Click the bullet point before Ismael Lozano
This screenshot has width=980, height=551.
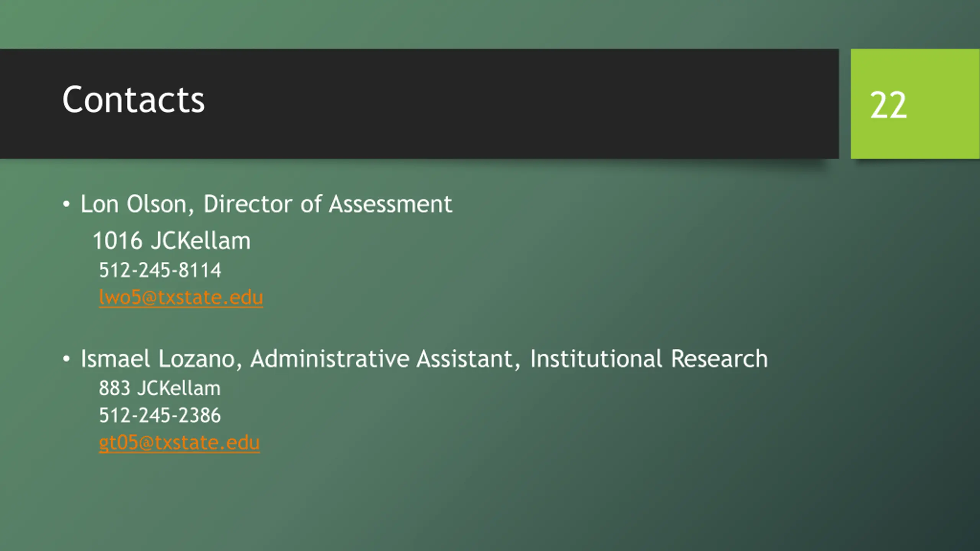pyautogui.click(x=66, y=359)
